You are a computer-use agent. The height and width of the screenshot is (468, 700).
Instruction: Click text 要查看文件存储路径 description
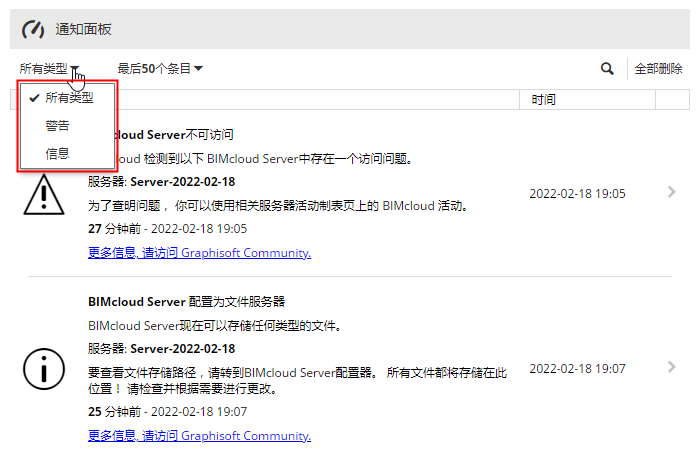(x=297, y=380)
